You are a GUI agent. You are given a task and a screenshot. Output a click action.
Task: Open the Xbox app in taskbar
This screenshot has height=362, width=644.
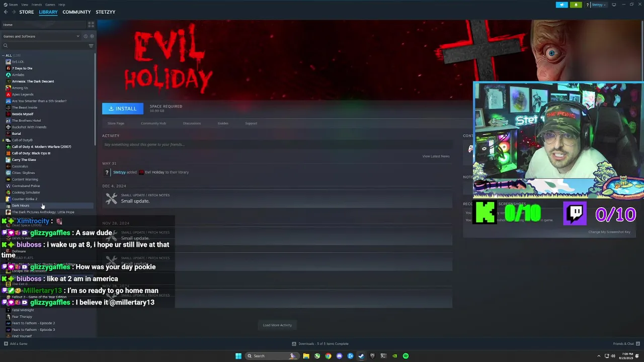[x=317, y=356]
